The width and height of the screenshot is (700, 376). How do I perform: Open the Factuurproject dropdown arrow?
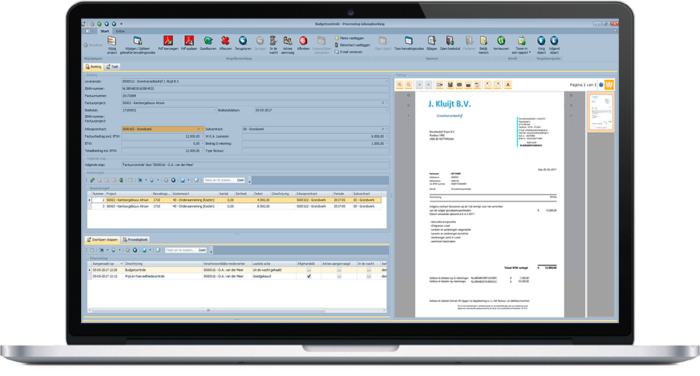coord(387,103)
